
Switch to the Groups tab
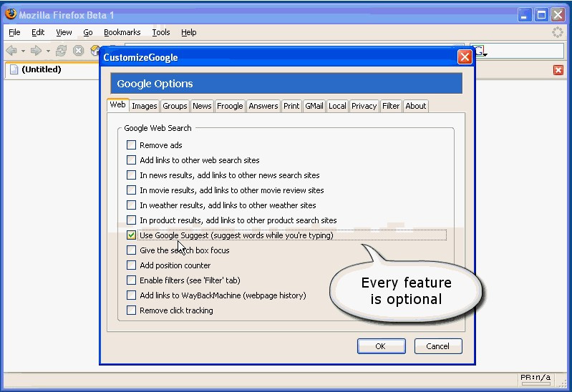175,106
